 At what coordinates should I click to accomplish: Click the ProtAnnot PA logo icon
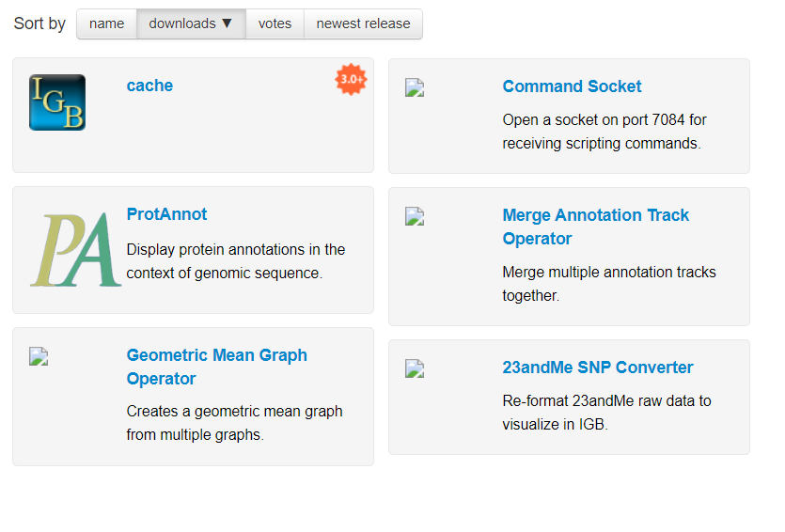point(75,250)
